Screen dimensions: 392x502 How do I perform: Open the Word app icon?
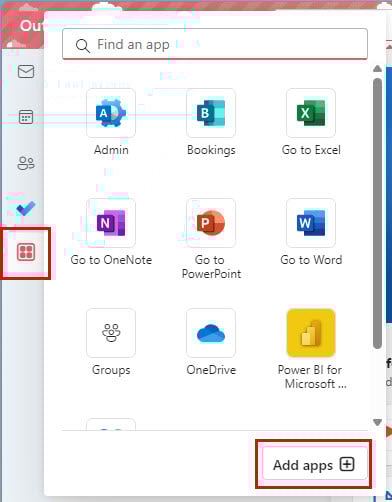(x=311, y=223)
